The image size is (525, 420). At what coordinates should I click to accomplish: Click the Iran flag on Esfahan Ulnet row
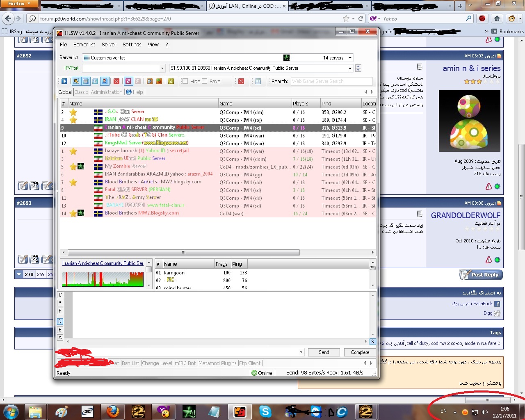[98, 159]
